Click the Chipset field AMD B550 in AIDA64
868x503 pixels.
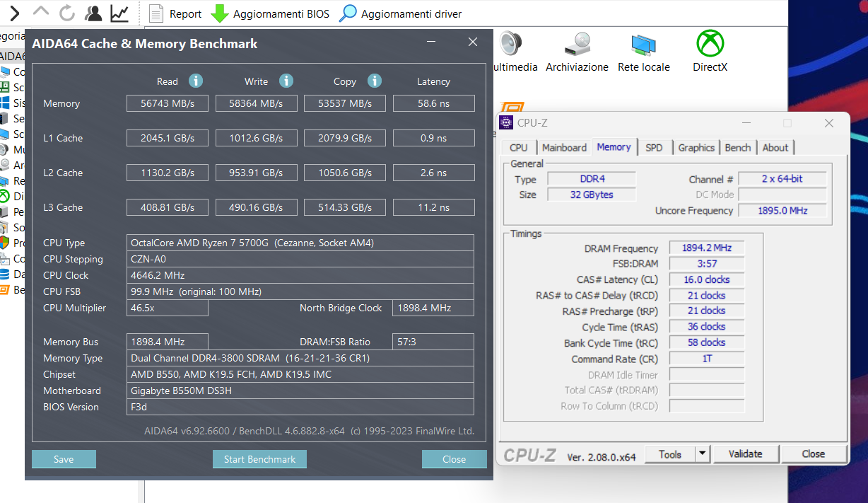300,374
